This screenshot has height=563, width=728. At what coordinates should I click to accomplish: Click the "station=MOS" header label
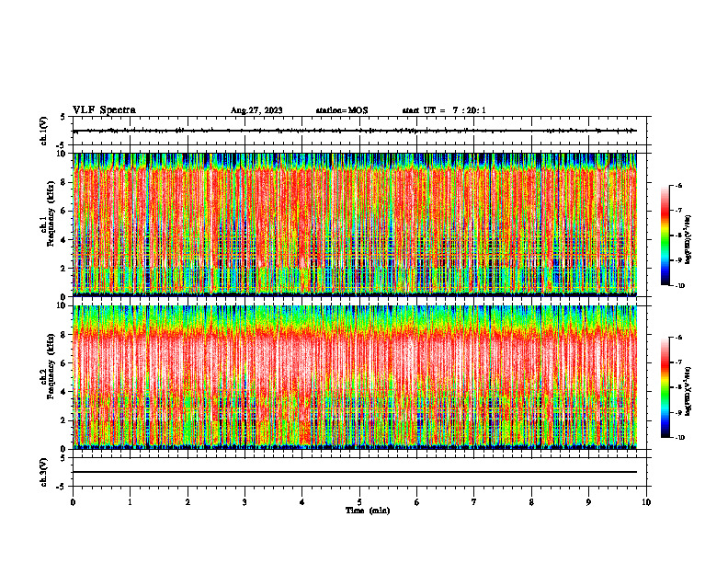[x=342, y=110]
